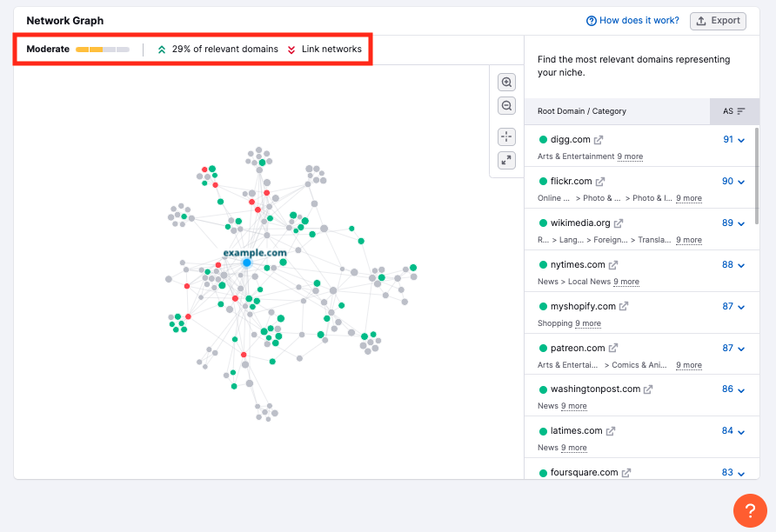Click the Moderate rating progress bar
This screenshot has width=776, height=532.
tap(102, 50)
